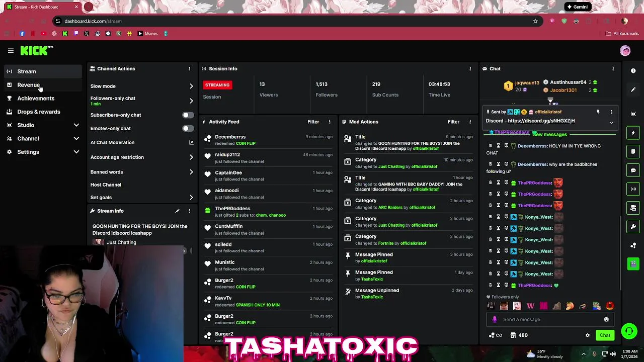The width and height of the screenshot is (644, 362).
Task: Open weather widget in the taskbar
Action: pos(545,354)
